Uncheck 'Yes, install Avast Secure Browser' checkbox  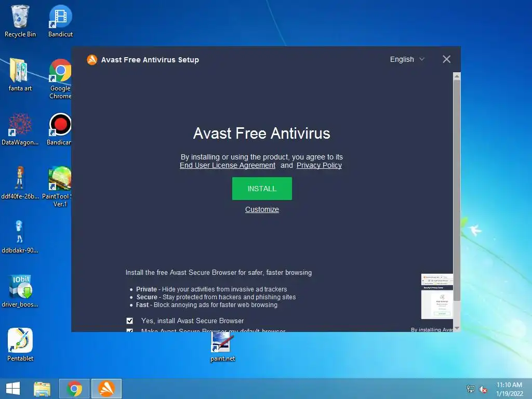[x=129, y=321]
